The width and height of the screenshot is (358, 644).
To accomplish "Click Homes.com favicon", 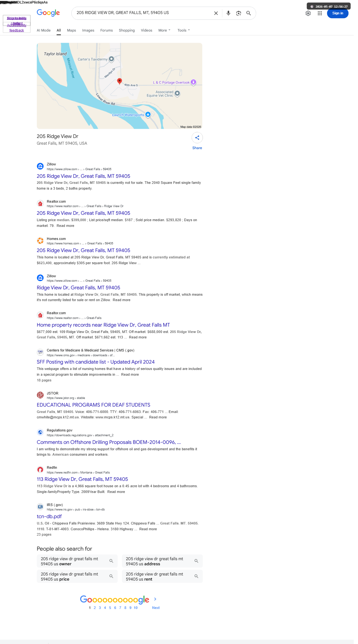I will 40,241.
